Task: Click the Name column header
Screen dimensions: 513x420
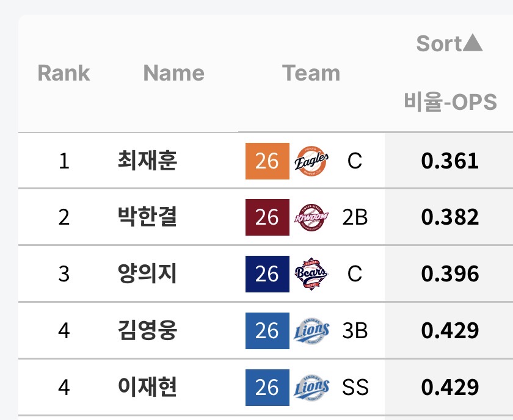Action: (x=173, y=73)
